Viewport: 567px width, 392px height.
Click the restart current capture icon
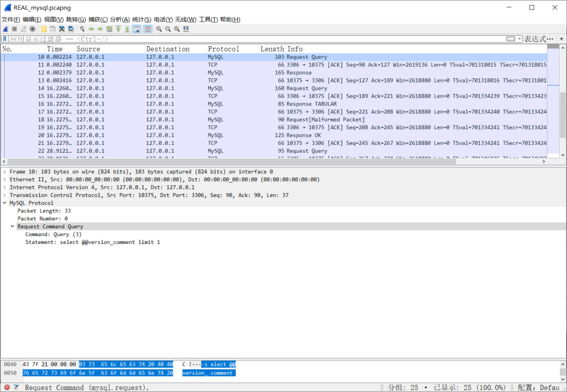24,29
